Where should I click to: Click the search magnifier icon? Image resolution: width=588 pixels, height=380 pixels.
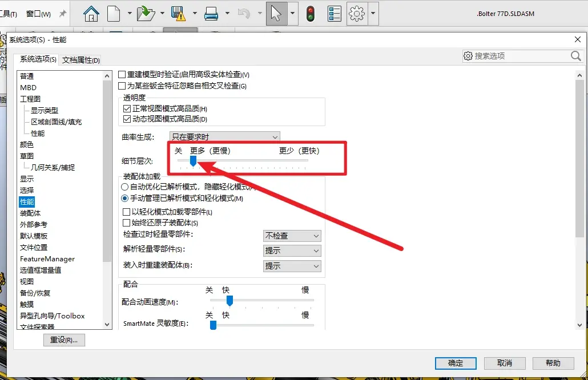pos(575,56)
